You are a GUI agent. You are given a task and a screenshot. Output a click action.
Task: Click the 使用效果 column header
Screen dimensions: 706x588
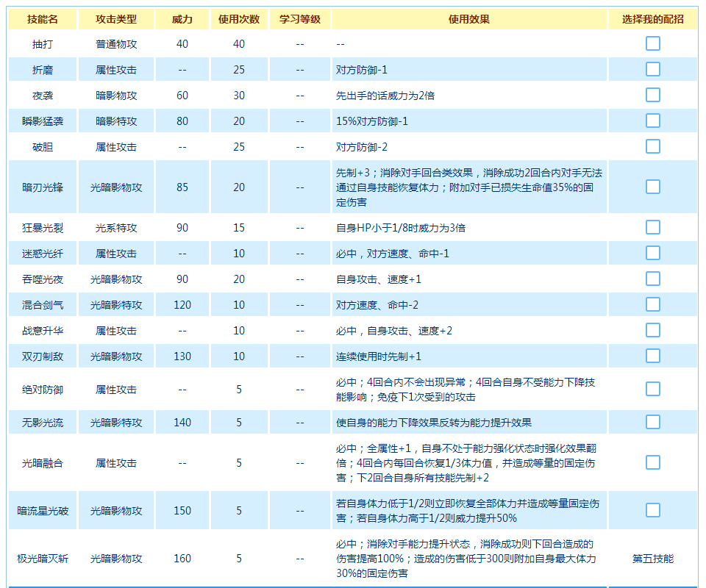(x=468, y=19)
